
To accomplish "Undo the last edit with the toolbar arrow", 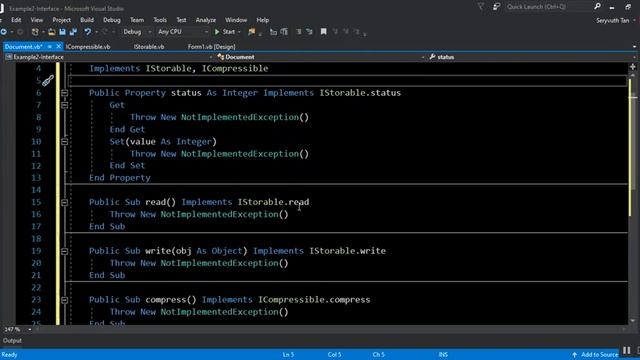I will click(x=87, y=31).
